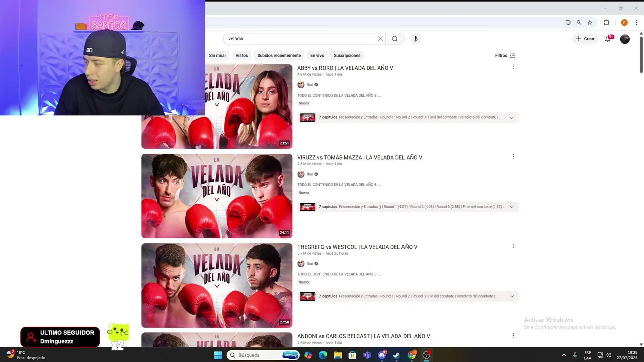Click the Windows taskbar Búsqueda search box
The image size is (644, 362).
(263, 355)
